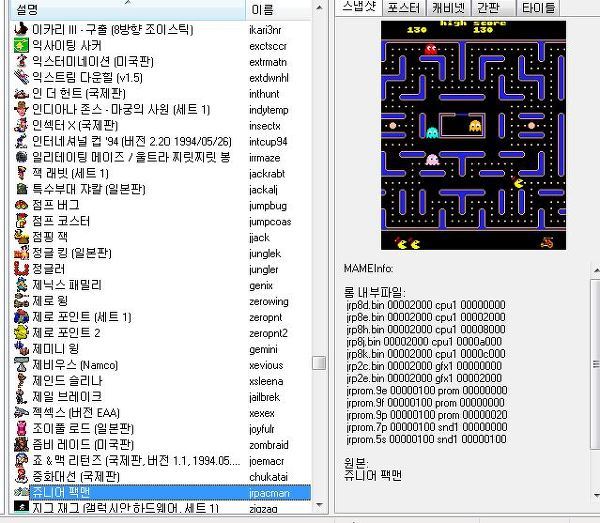
Task: Click the 제비우스 (Namco) game icon
Action: 21,365
